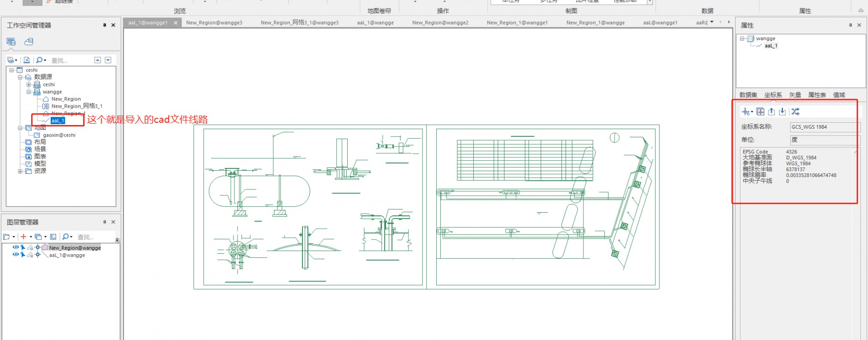Select New_Region_网格3_1 CAD dataset
Image resolution: width=868 pixels, height=340 pixels.
(x=76, y=106)
